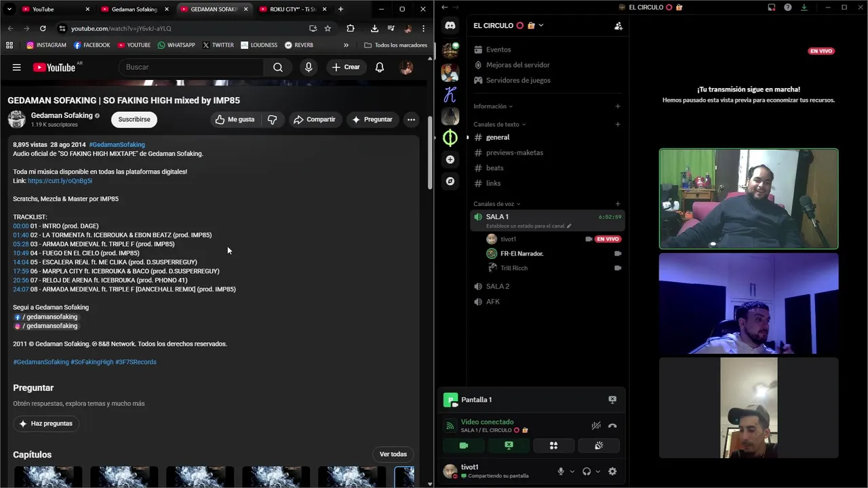This screenshot has width=868, height=488.
Task: Click Discord's green download update icon
Action: (804, 7)
